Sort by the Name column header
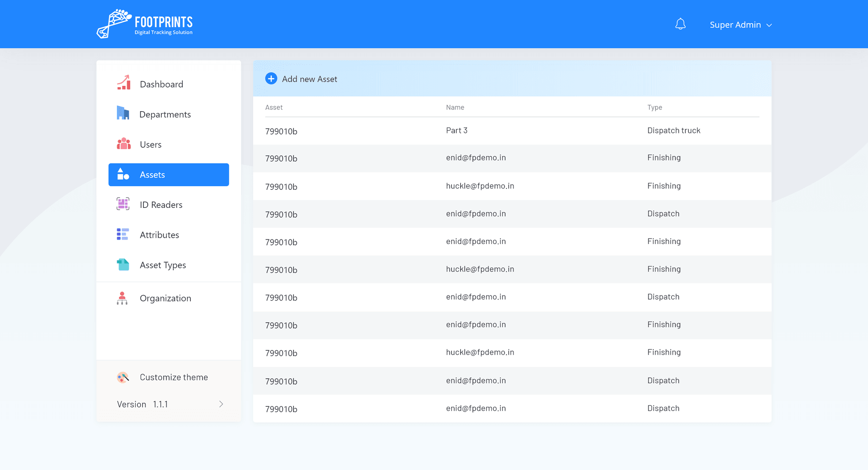 [x=455, y=108]
